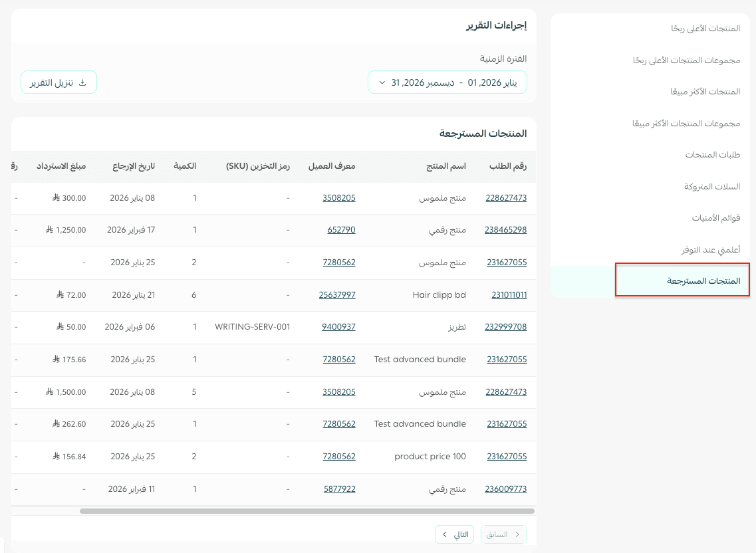Screen dimensions: 756x553
Task: Select مجموعات المنتجات الأعلى ربحًا sidebar item
Action: [686, 60]
